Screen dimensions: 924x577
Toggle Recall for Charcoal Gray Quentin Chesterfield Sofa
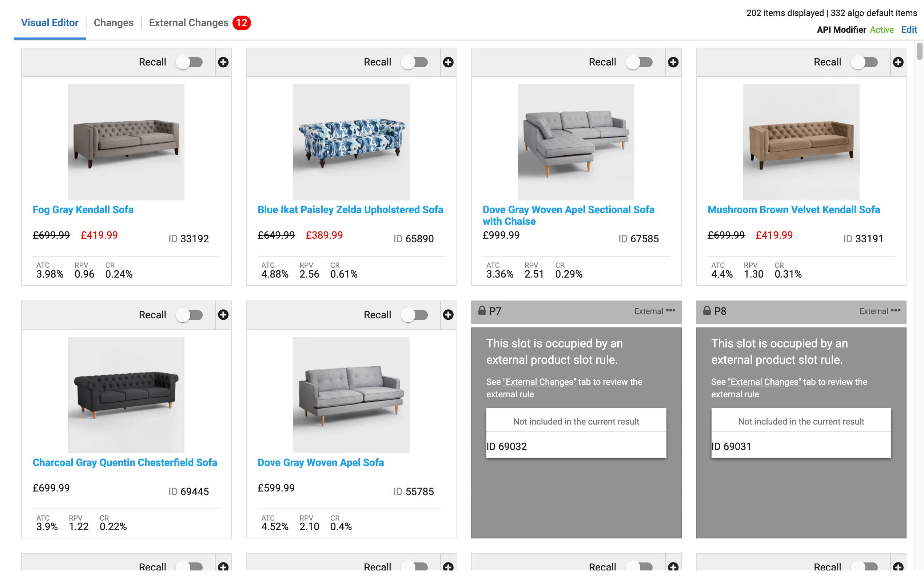(x=190, y=315)
